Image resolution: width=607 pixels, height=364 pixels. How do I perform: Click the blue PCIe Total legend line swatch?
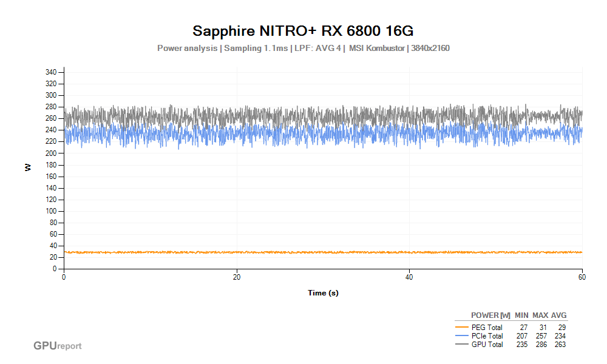pos(462,335)
